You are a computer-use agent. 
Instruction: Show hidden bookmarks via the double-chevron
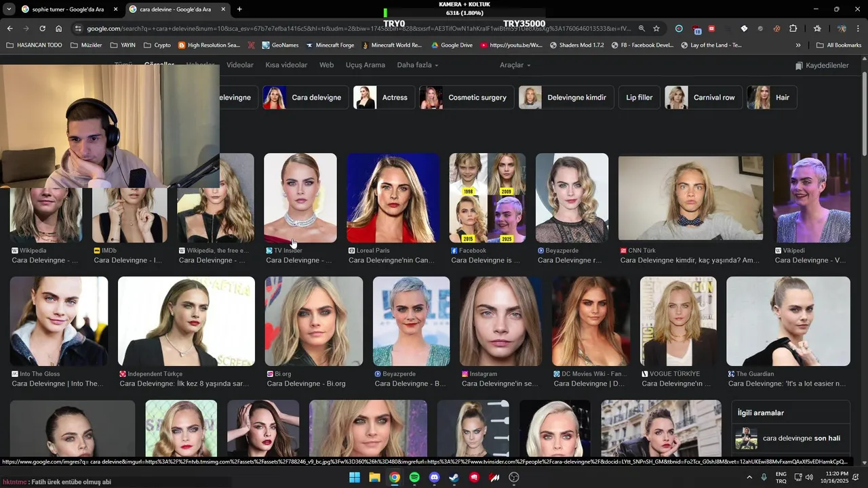click(798, 45)
